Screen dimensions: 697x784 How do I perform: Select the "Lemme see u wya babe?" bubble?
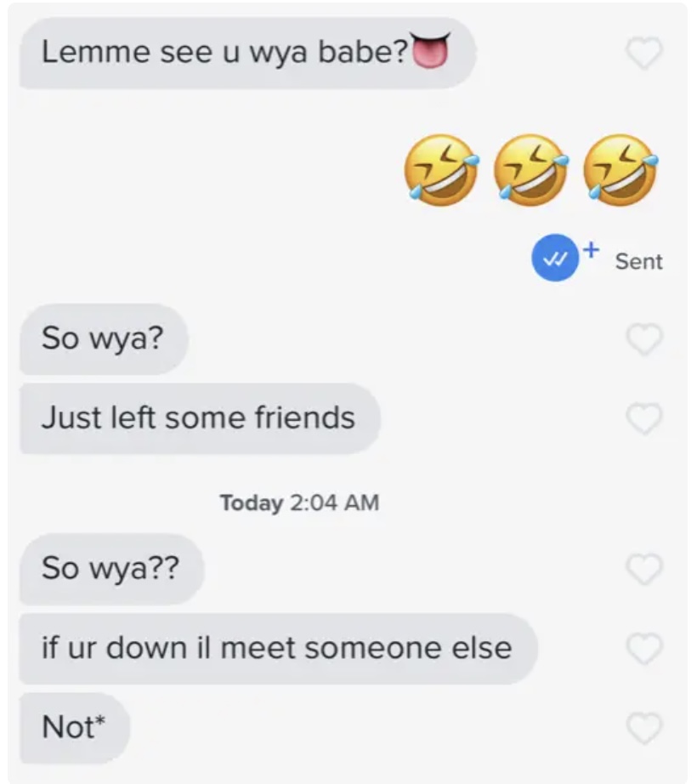(x=248, y=53)
